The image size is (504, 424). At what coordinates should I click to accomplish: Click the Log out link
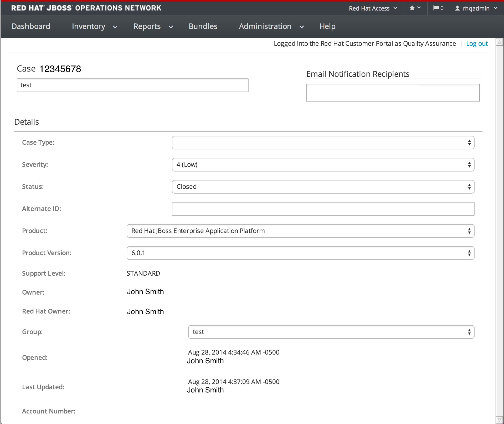point(477,43)
